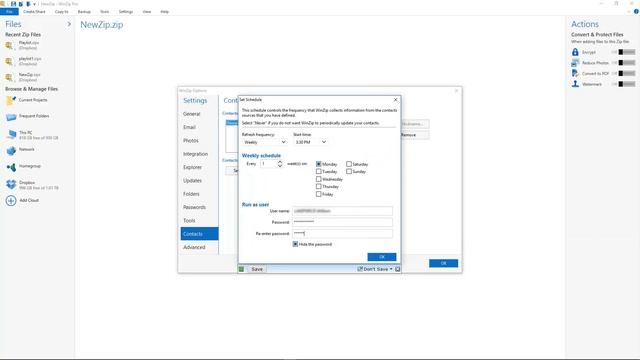This screenshot has height=360, width=640.
Task: Open Current Projects folder icon
Action: tap(11, 100)
